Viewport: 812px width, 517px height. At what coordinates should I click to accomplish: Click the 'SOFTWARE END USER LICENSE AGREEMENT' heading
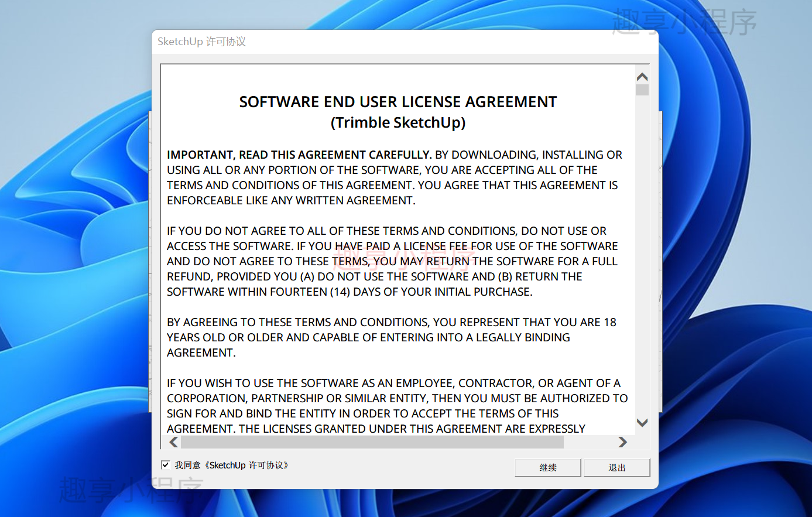tap(398, 102)
